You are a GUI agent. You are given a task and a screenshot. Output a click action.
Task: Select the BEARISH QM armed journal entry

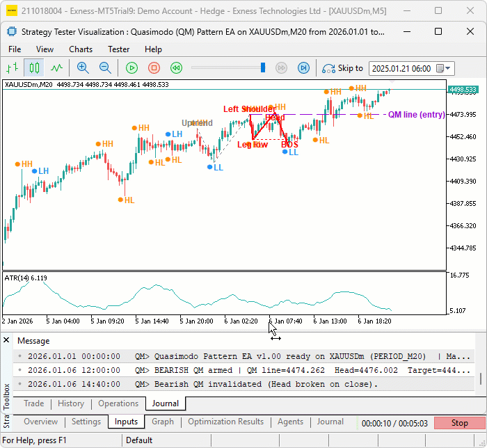(243, 370)
